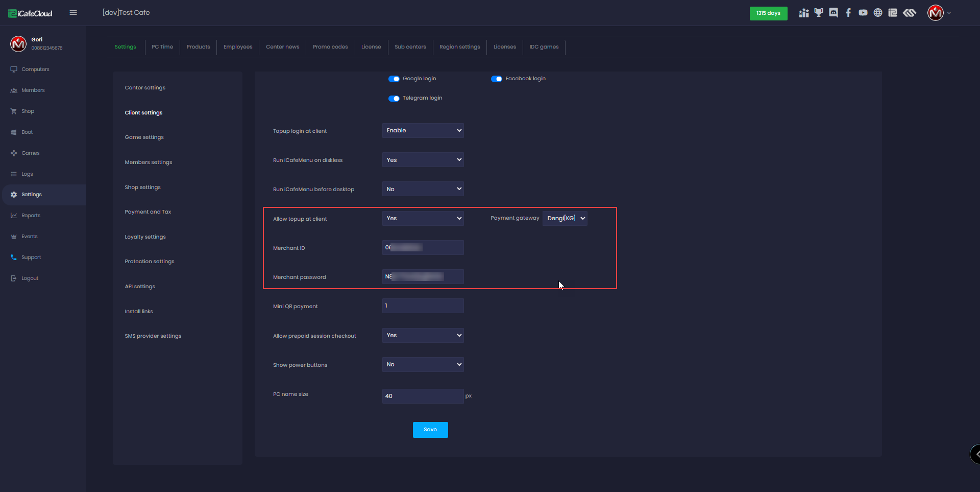Open the Show power buttons dropdown
Screen dimensions: 980x492
coord(423,365)
